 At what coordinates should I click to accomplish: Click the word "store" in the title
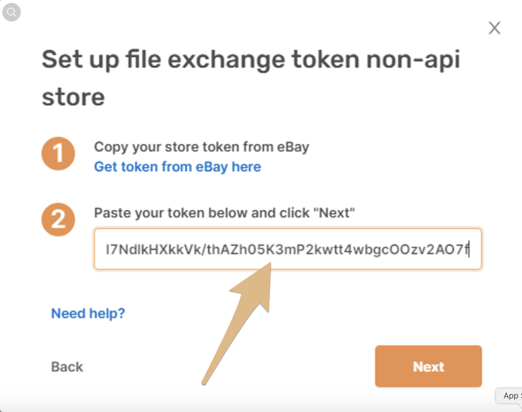pyautogui.click(x=73, y=97)
